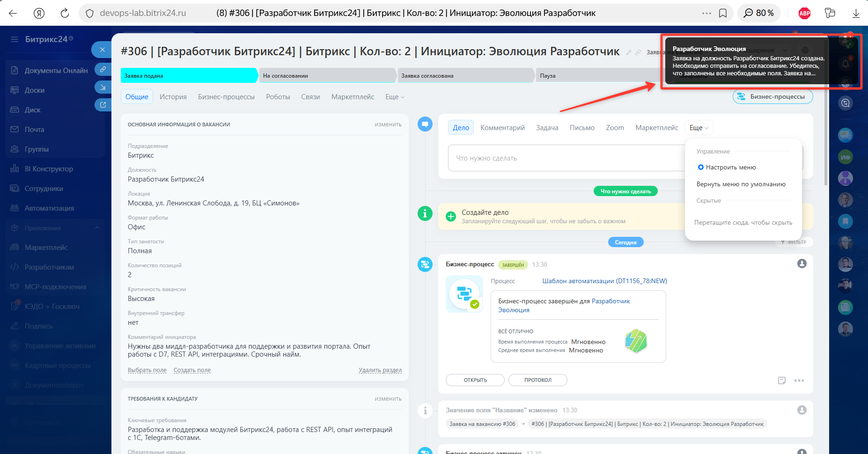Open browser downloads
This screenshot has width=868, height=454.
856,13
